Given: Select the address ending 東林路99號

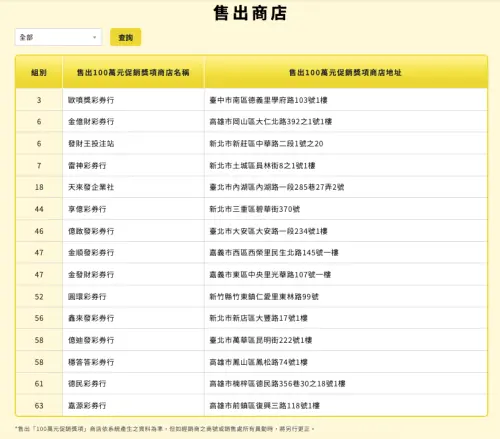Looking at the screenshot, I should click(264, 297).
